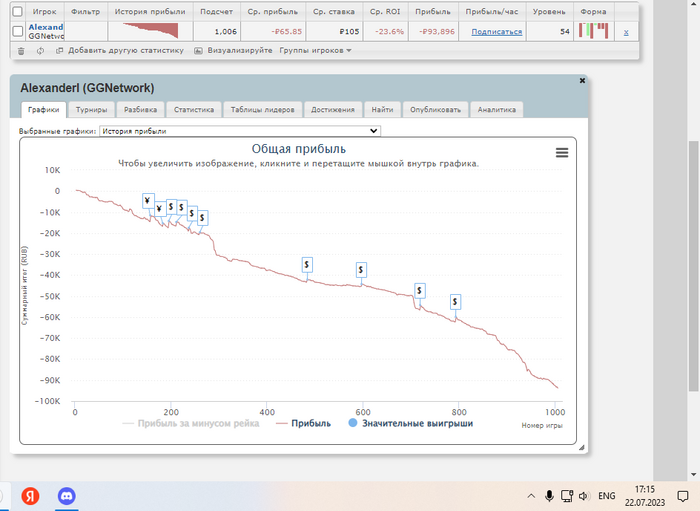Click the chart panel resize handle
This screenshot has height=511, width=700.
tap(581, 447)
